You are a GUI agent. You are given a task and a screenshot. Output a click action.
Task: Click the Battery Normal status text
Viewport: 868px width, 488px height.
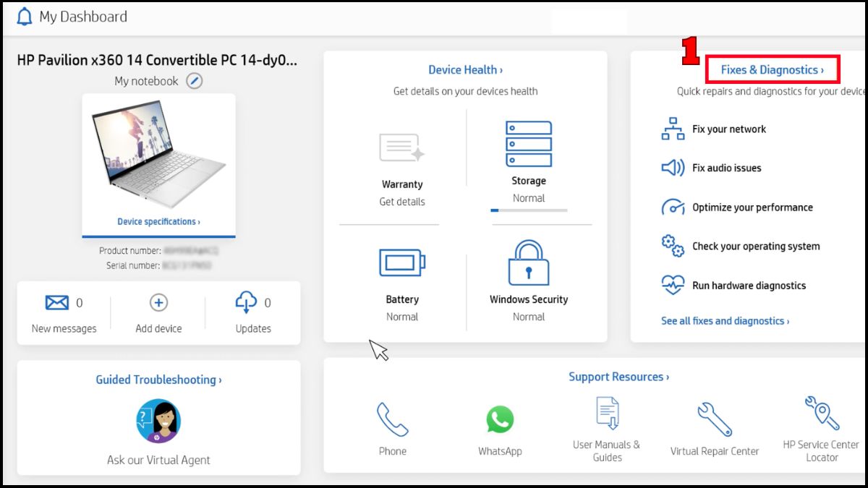pos(402,317)
